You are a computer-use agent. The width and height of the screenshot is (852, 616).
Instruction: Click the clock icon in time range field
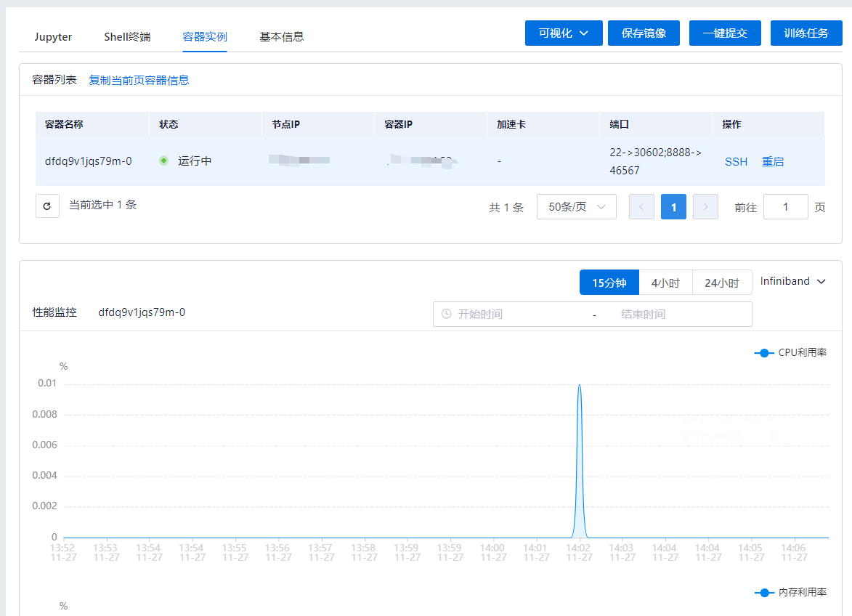pos(446,314)
